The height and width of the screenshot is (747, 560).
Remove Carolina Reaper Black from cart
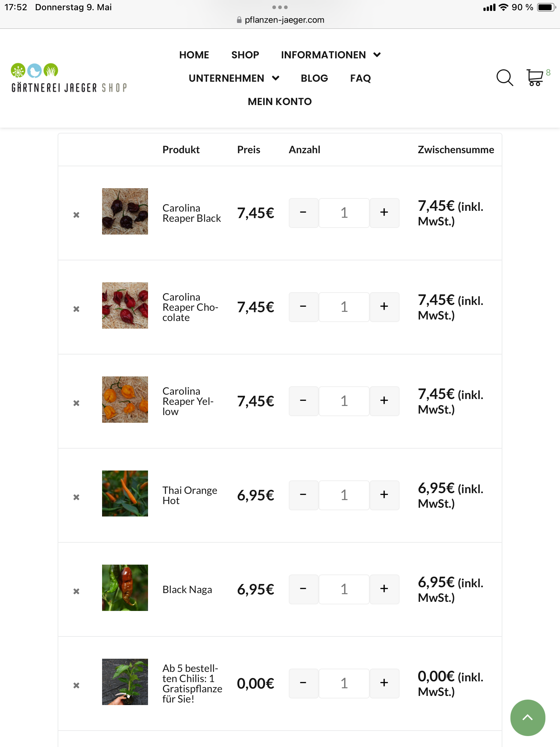[x=76, y=215]
